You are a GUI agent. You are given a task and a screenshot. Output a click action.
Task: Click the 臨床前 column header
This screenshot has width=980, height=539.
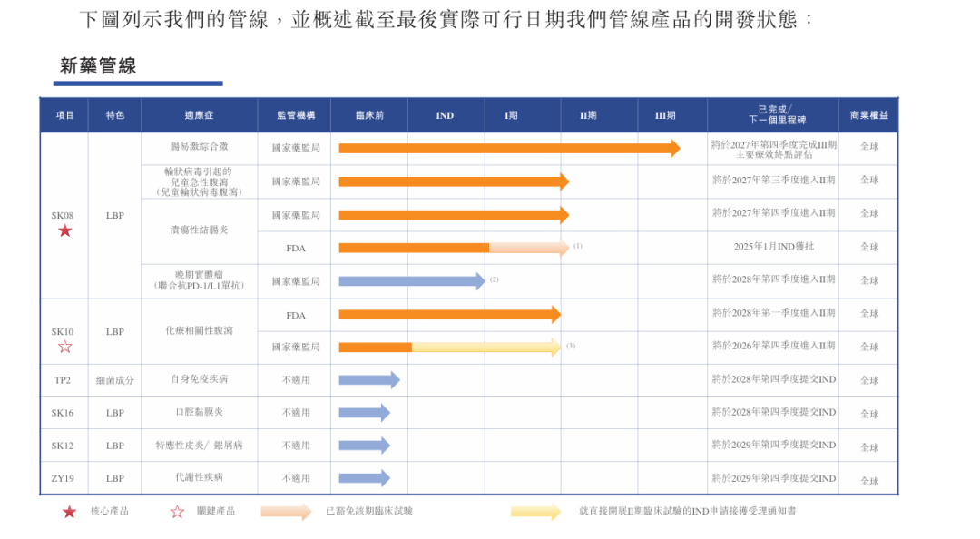pos(369,115)
